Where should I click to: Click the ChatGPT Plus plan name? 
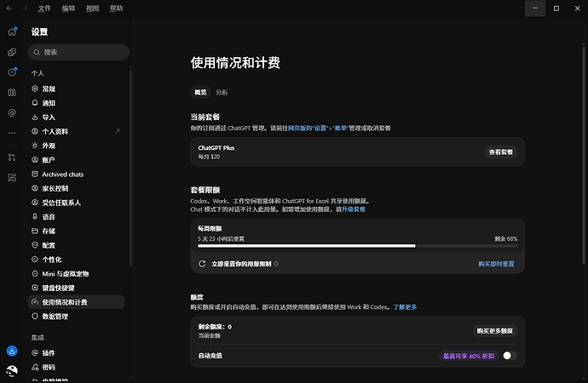click(216, 148)
